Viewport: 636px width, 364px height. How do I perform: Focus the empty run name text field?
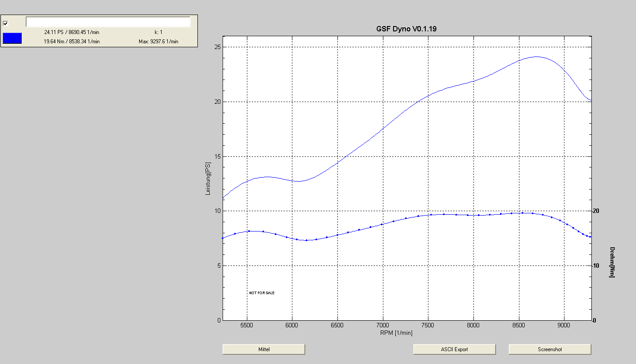pyautogui.click(x=108, y=22)
